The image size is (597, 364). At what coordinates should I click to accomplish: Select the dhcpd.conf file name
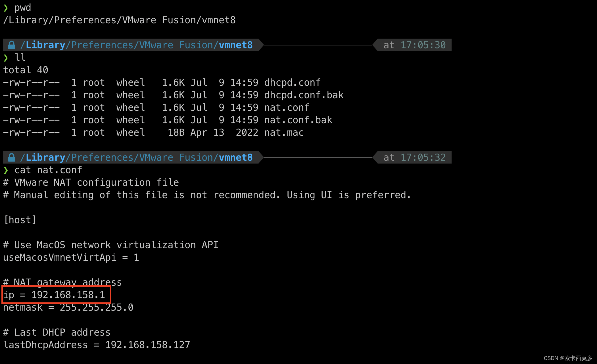[292, 82]
